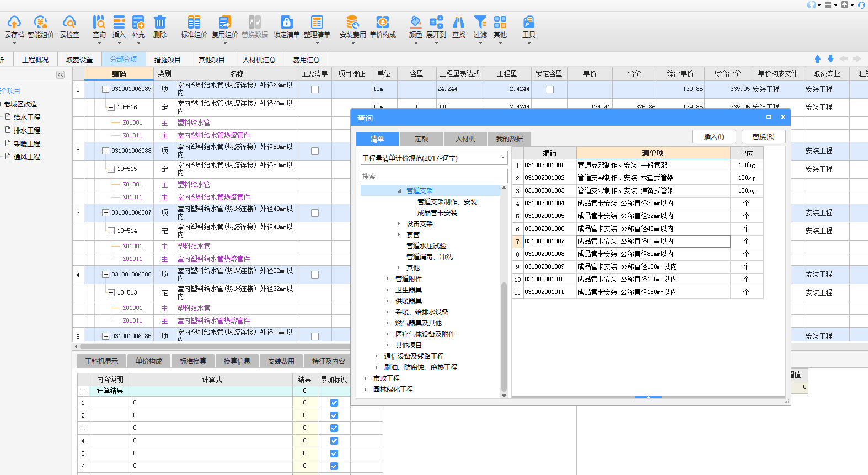Screen dimensions: 868x475
Task: Uncheck 累加标识 for calculation row 3
Action: (334, 428)
